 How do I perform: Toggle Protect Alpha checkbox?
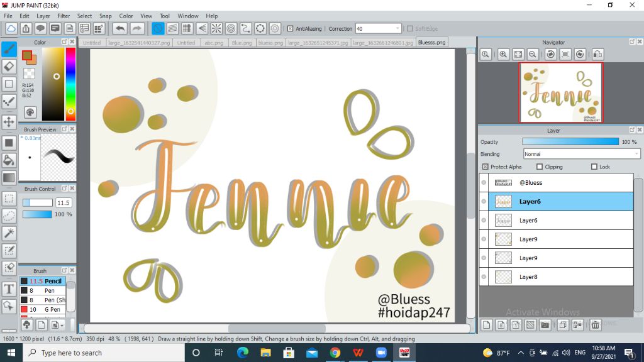click(x=486, y=167)
